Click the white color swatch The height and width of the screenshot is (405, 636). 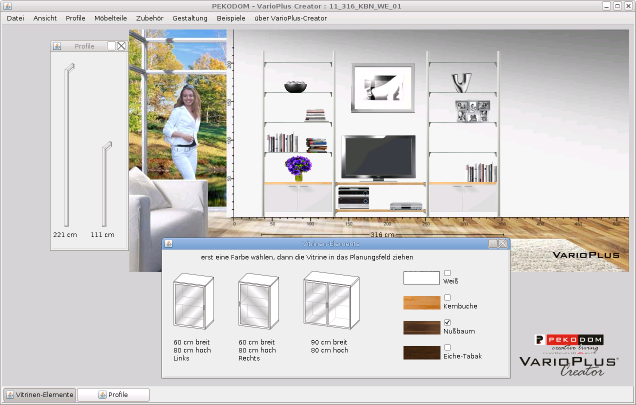tap(421, 278)
